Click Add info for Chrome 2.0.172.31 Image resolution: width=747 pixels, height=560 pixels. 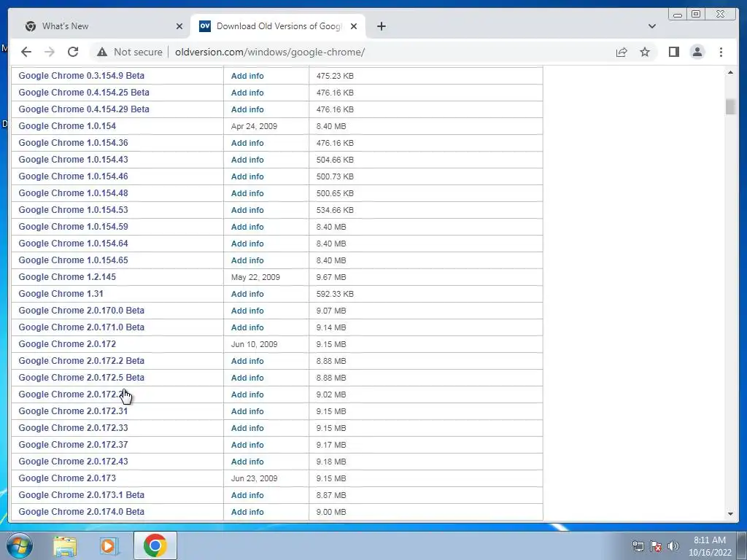pos(247,411)
